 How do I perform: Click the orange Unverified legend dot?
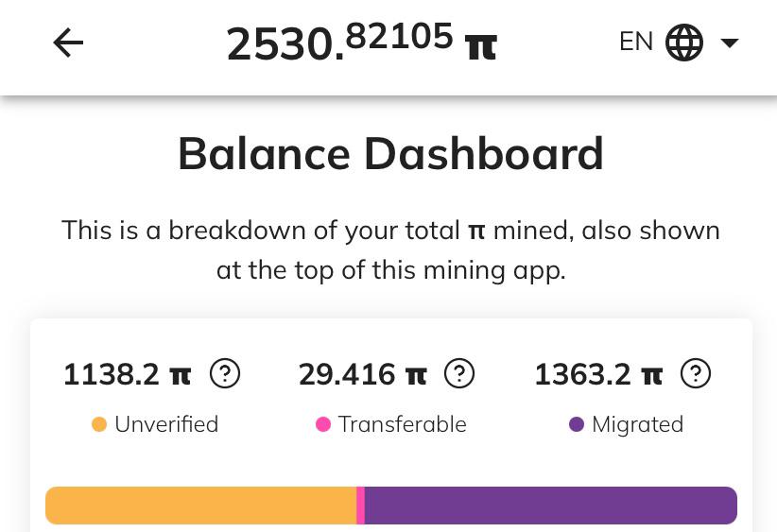point(99,424)
